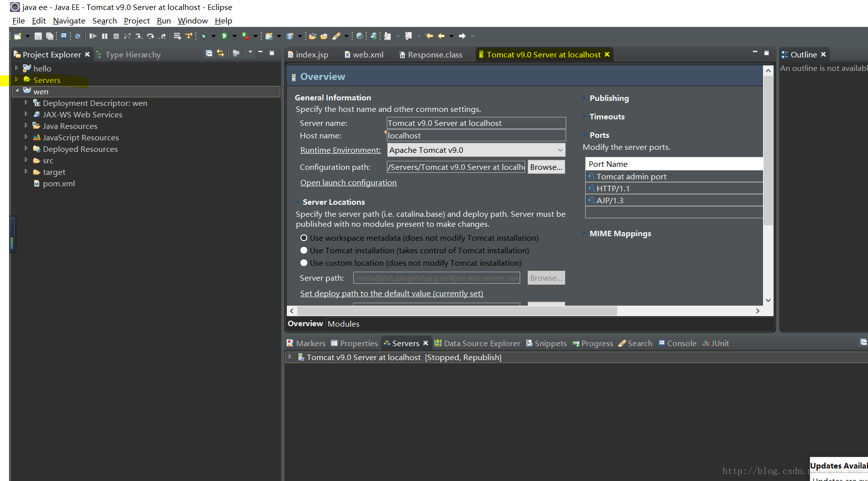Click the Terminate (stop) debug icon
The width and height of the screenshot is (868, 481).
pos(116,36)
